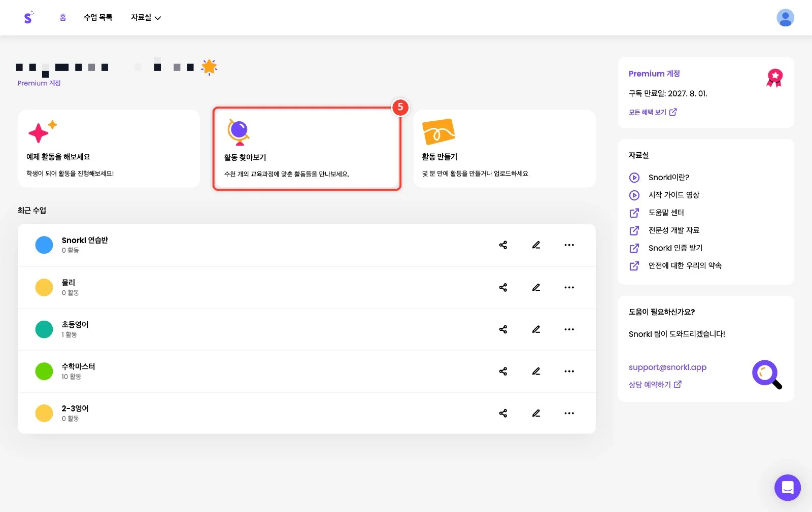The height and width of the screenshot is (512, 812).
Task: Open the 2-3영어 class name
Action: click(75, 408)
